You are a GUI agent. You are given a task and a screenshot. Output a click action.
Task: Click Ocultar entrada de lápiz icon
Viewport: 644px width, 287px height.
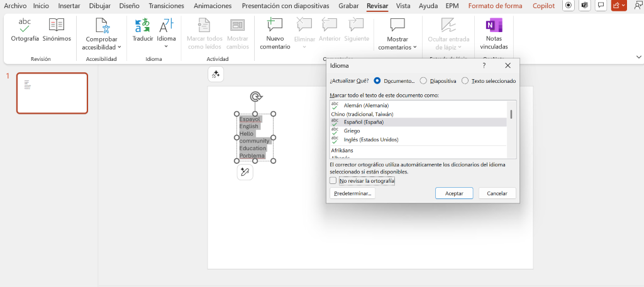coord(448,25)
